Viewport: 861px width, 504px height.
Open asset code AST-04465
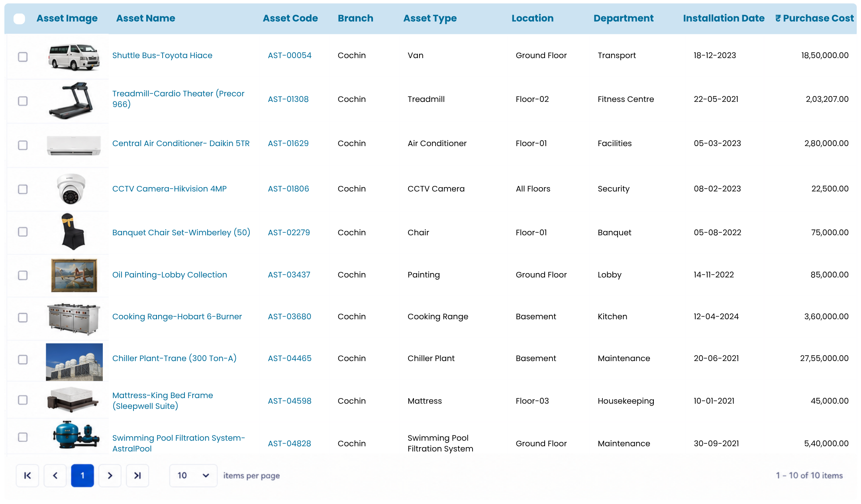coord(290,358)
